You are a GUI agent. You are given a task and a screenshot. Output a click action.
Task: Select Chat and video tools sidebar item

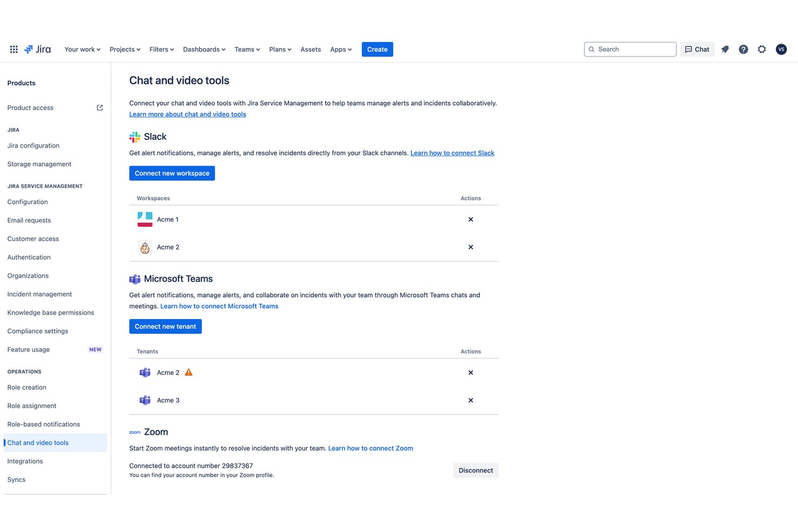[x=55, y=443]
